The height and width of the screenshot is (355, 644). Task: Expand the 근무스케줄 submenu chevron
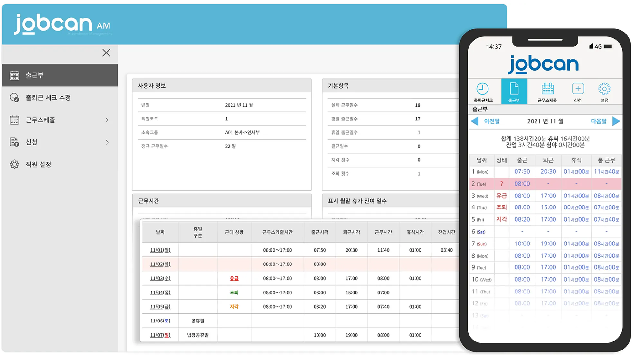pos(107,120)
